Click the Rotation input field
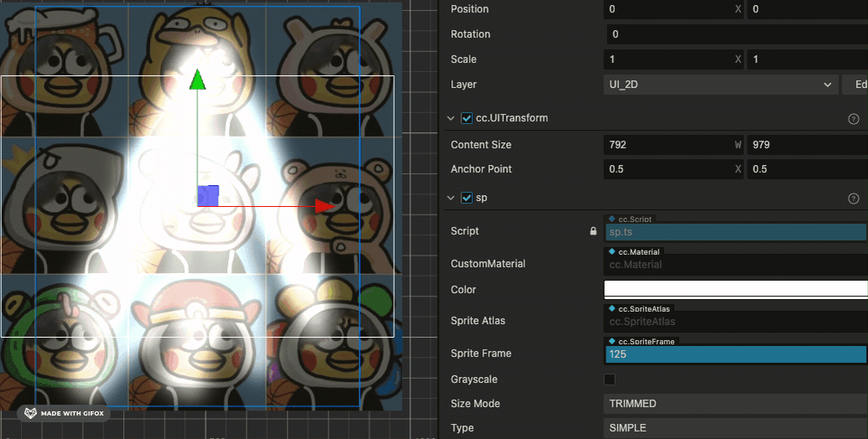Viewport: 868px width, 439px height. (737, 34)
